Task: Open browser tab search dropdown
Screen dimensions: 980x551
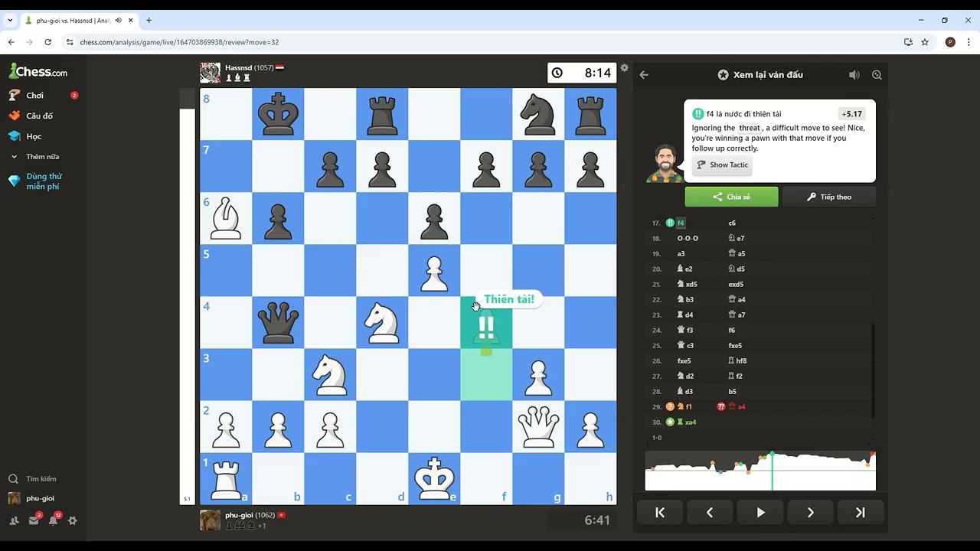Action: 10,20
